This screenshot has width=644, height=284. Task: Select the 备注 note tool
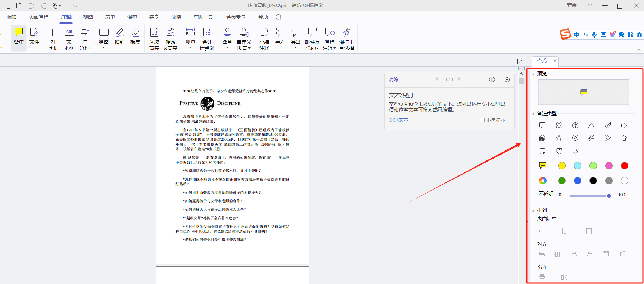(x=19, y=37)
